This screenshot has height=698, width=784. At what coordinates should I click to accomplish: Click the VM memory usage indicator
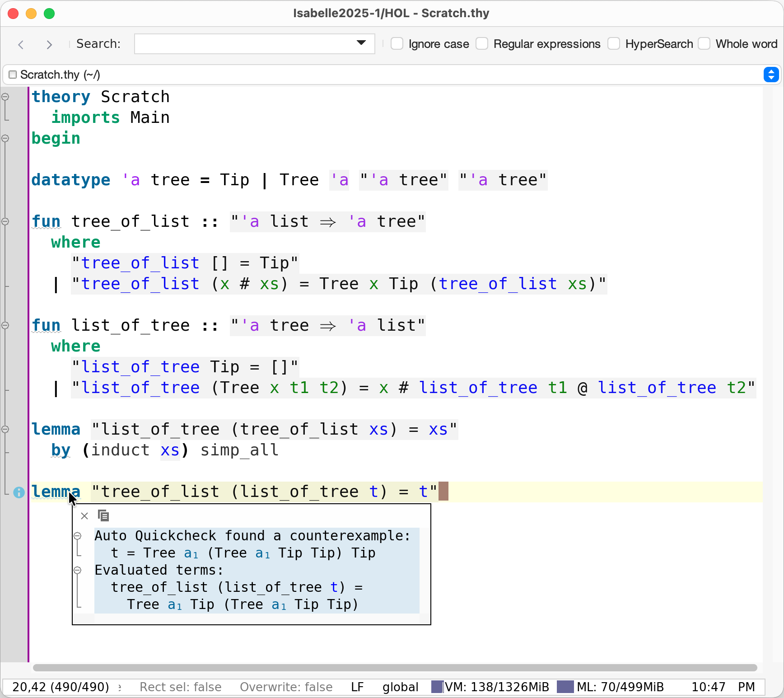click(x=490, y=687)
